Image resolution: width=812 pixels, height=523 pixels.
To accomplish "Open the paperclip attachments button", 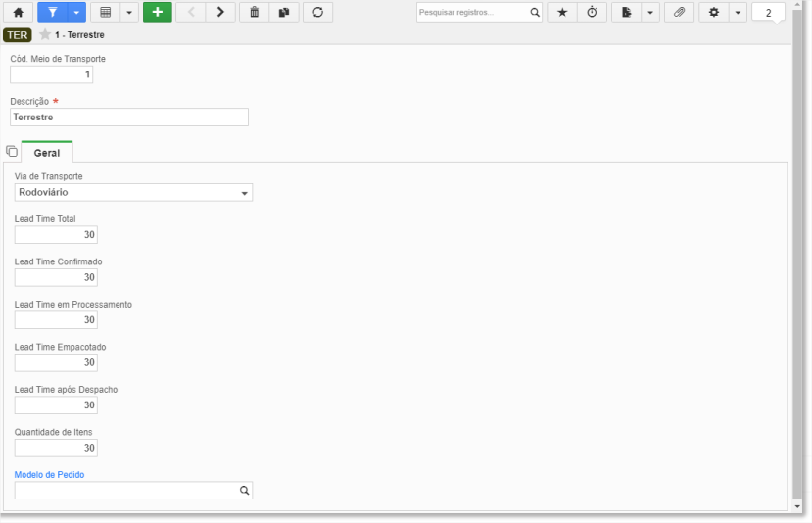I will pyautogui.click(x=679, y=13).
